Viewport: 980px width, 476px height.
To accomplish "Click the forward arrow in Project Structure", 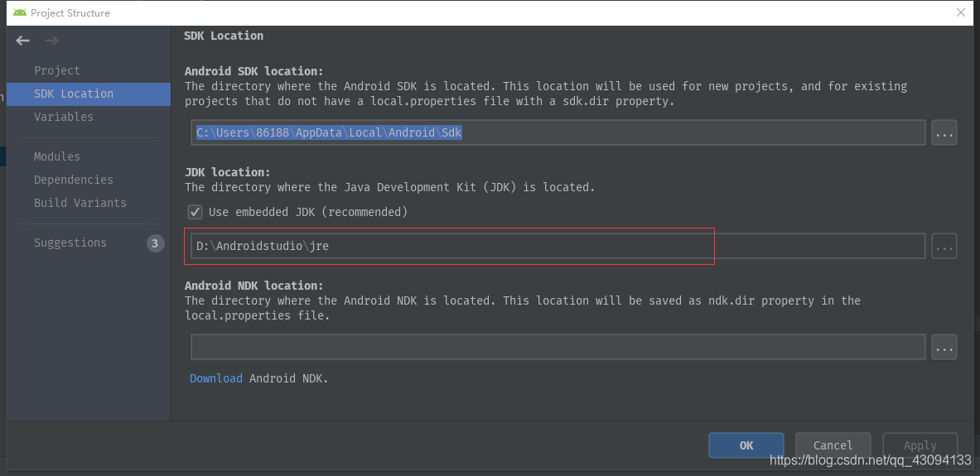I will pos(52,41).
